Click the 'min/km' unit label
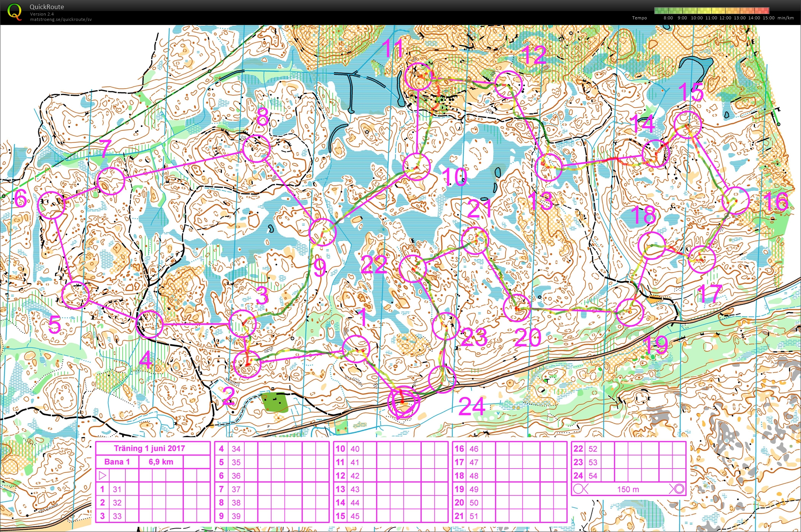 785,18
